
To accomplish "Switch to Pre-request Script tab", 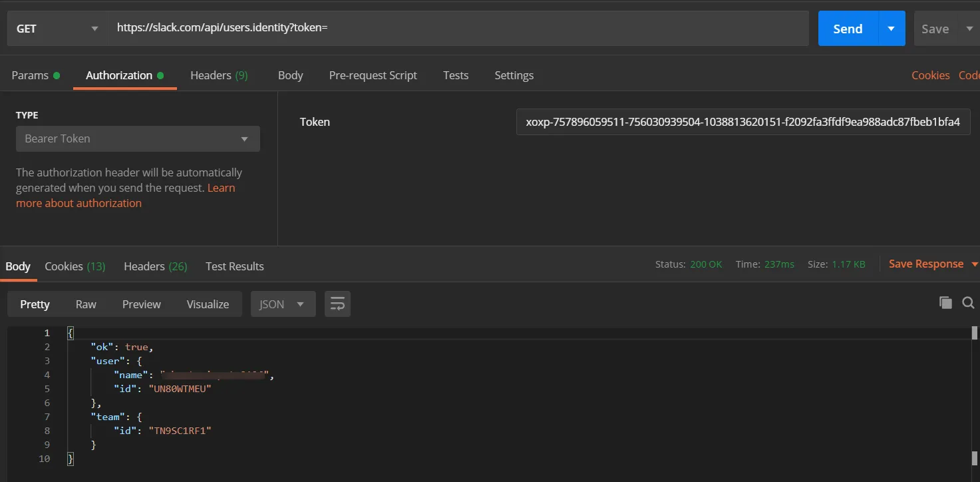I will pyautogui.click(x=373, y=75).
